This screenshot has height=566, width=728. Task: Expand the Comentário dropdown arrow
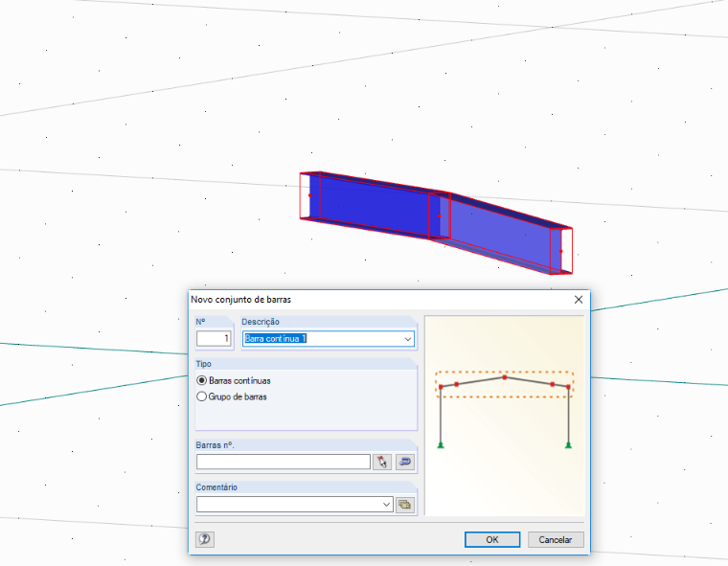click(386, 505)
